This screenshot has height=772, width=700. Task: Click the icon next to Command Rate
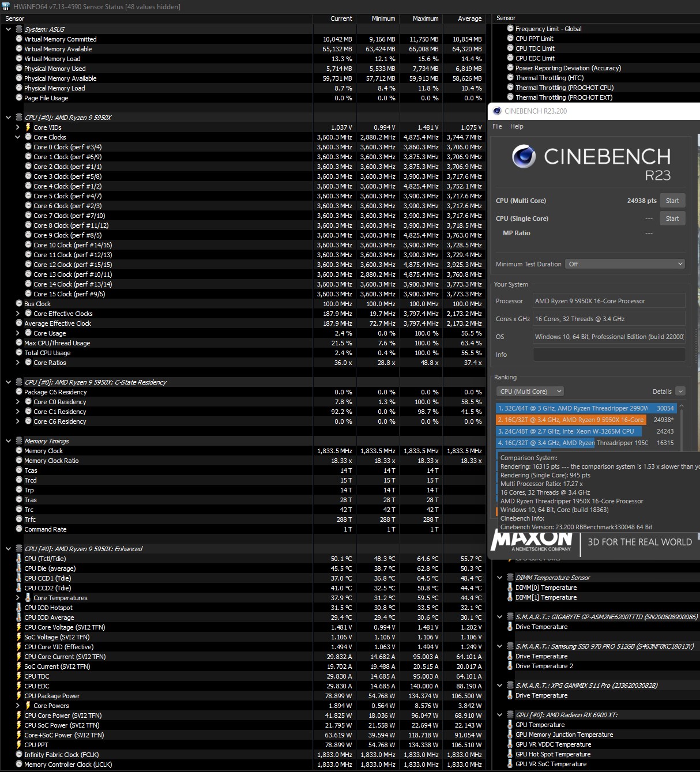coord(19,529)
